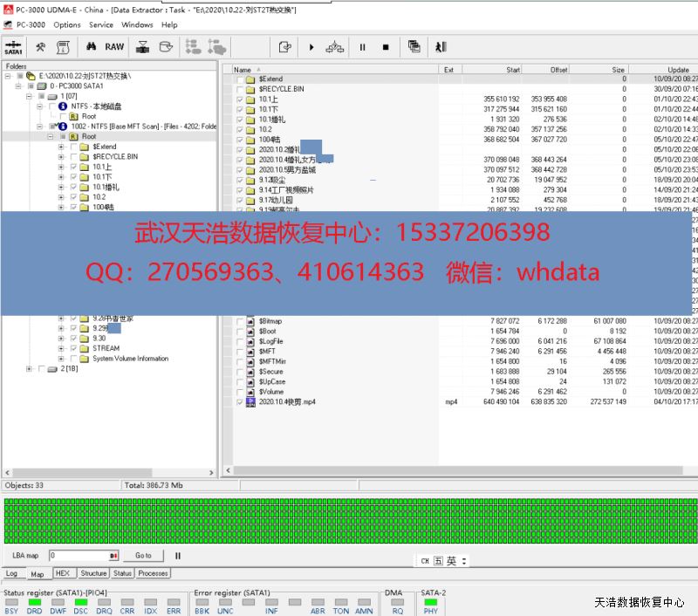Image resolution: width=698 pixels, height=616 pixels.
Task: Open the tools (hammer and wrench) icon
Action: click(x=40, y=47)
